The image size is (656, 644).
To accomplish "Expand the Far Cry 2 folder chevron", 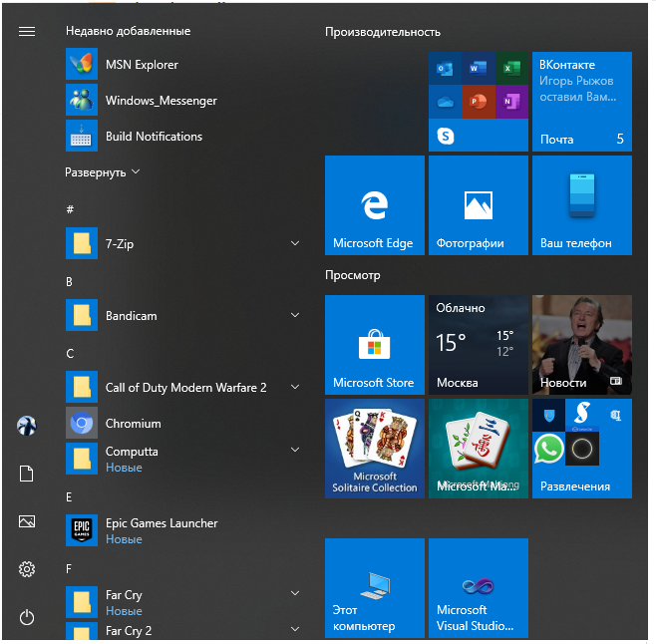I will point(295,629).
